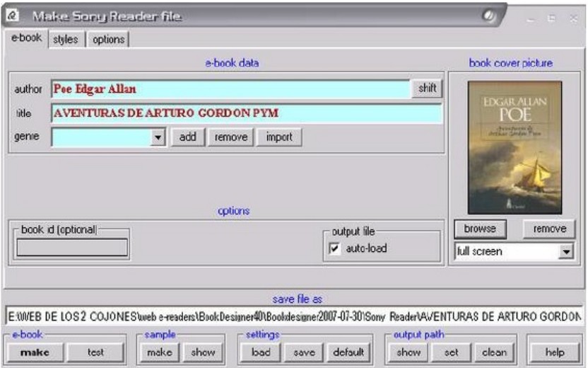588x368 pixels.
Task: Click the import genre button
Action: [x=279, y=137]
